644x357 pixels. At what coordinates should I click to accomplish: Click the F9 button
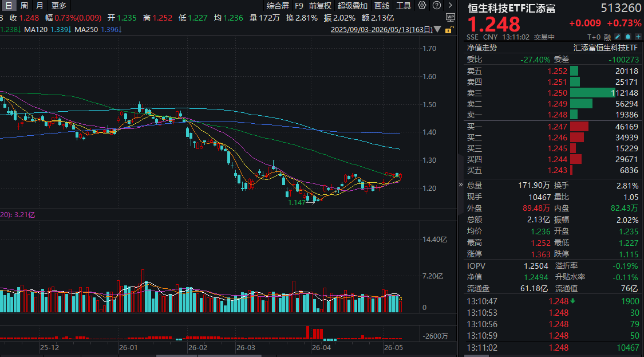[x=299, y=6]
